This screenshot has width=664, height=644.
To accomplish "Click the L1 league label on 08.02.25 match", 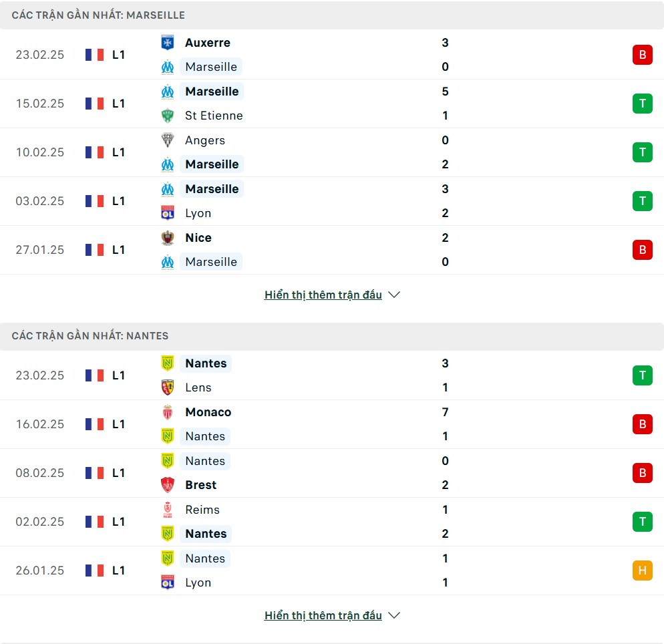I will pos(118,473).
